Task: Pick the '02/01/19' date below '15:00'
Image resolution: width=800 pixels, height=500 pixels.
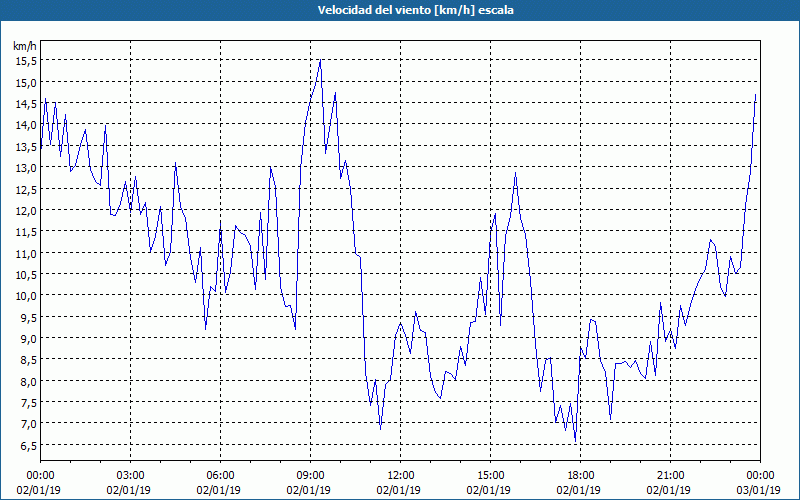Action: 489,490
